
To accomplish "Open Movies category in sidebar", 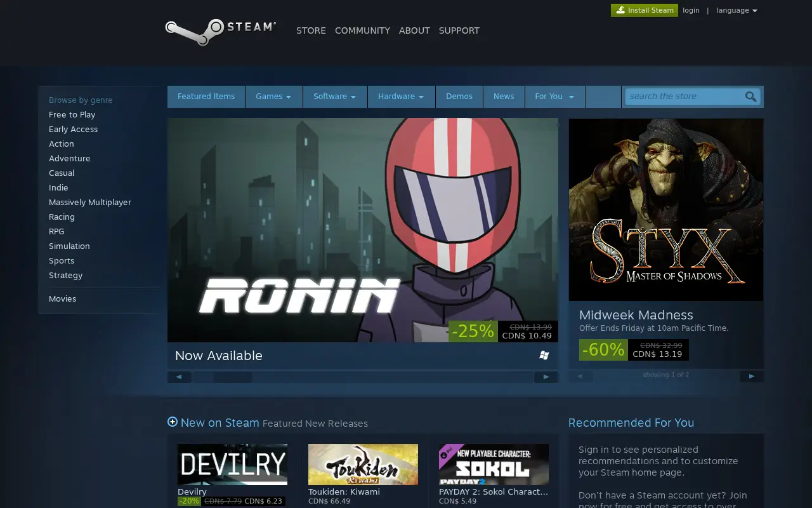I will [62, 299].
